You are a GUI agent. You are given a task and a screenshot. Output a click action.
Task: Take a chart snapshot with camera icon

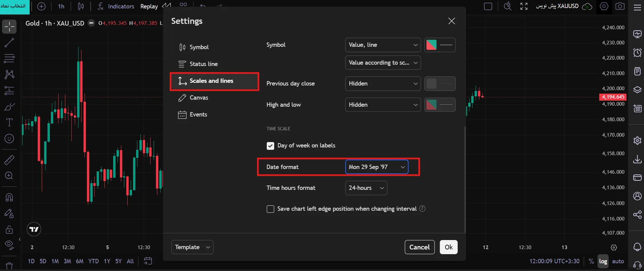(x=620, y=6)
